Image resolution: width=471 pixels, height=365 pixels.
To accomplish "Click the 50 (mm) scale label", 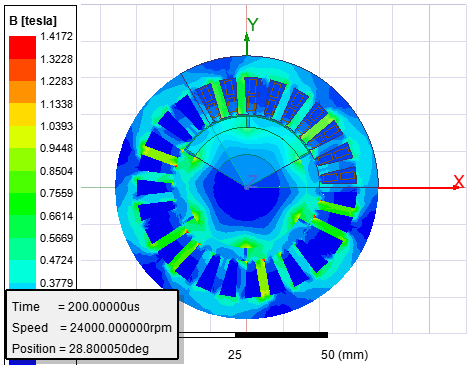I will coord(344,355).
